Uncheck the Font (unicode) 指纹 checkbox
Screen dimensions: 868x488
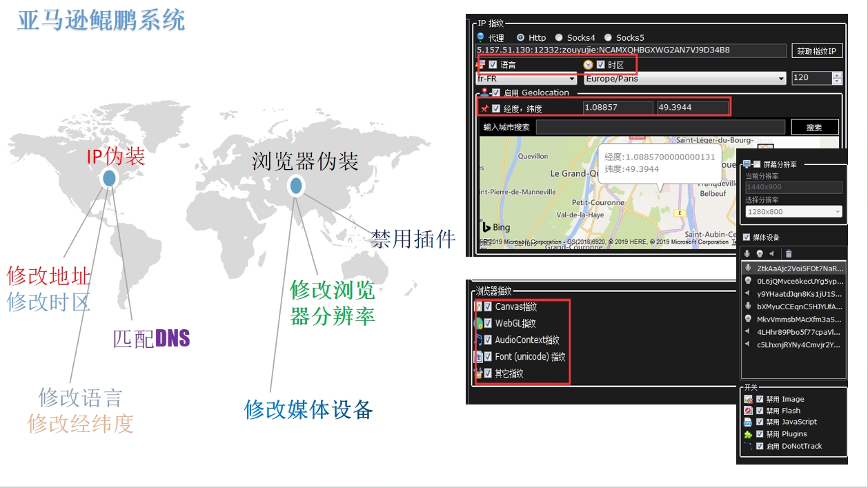(x=488, y=357)
